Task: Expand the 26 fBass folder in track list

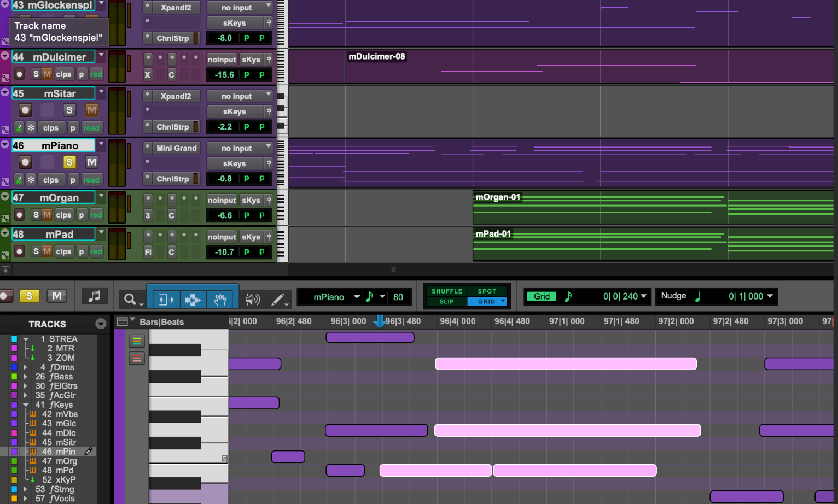Action: point(25,377)
